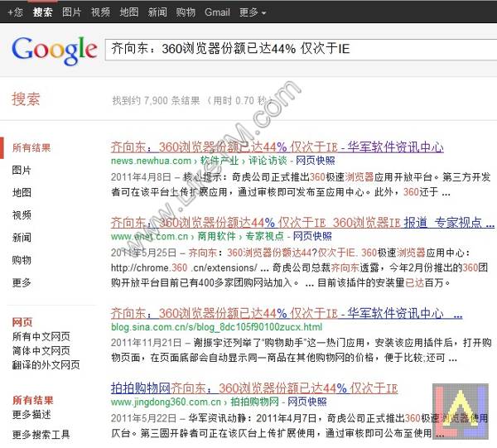
Task: Click the blog.sina.com.cn URL text
Action: pos(216,327)
